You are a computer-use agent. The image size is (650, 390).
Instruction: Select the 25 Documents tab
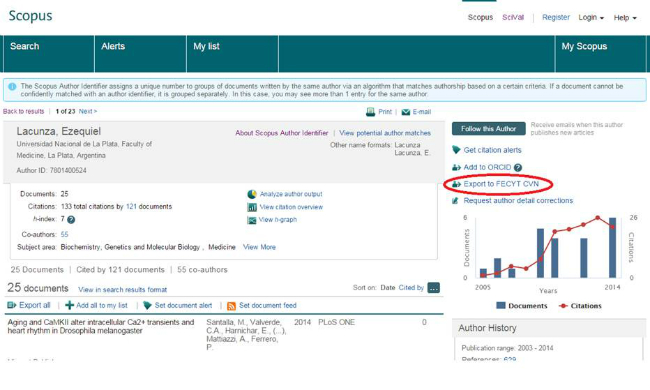coord(37,270)
